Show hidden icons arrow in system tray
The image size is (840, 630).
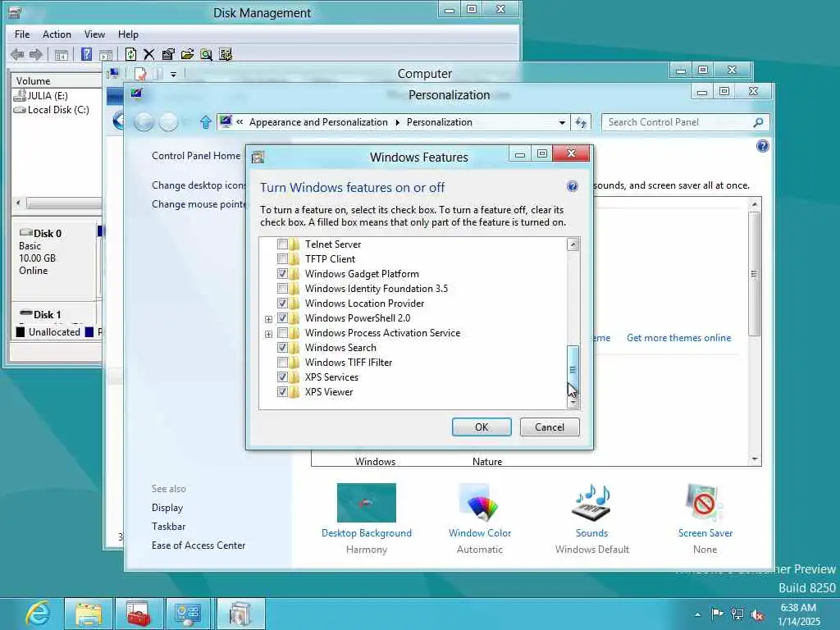pos(697,614)
